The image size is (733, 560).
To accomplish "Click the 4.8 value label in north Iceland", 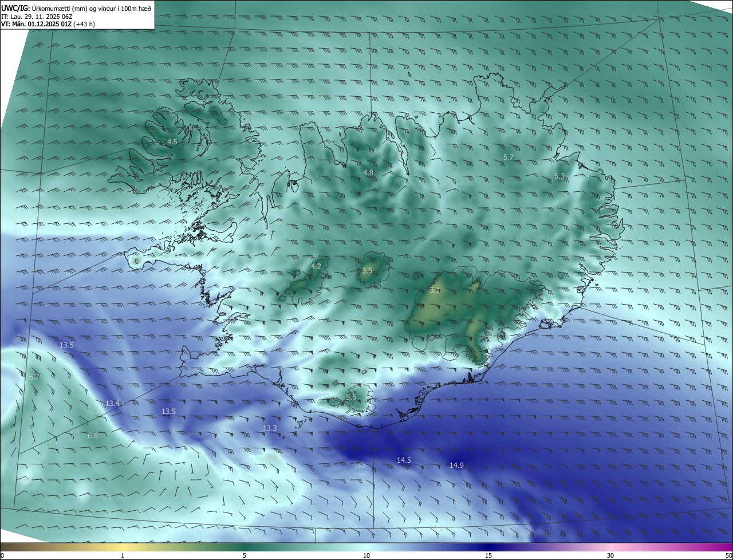I will tap(368, 173).
